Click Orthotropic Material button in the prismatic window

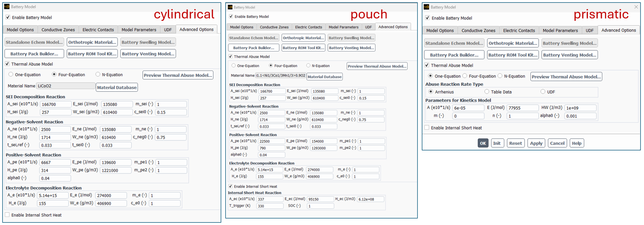tap(513, 43)
